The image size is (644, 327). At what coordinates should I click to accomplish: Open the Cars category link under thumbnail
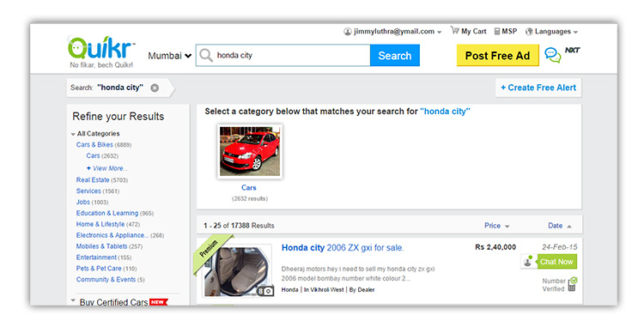[x=249, y=187]
